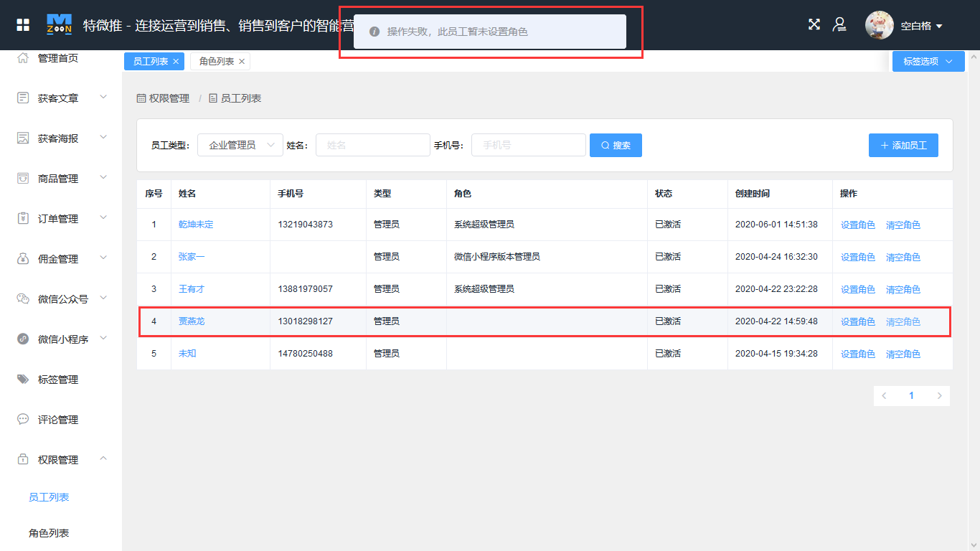The width and height of the screenshot is (980, 551).
Task: Open the 员工列表 sidebar submenu item
Action: pyautogui.click(x=49, y=497)
